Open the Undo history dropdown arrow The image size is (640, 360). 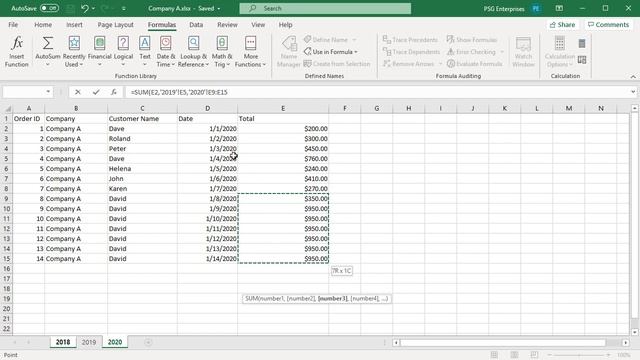93,8
